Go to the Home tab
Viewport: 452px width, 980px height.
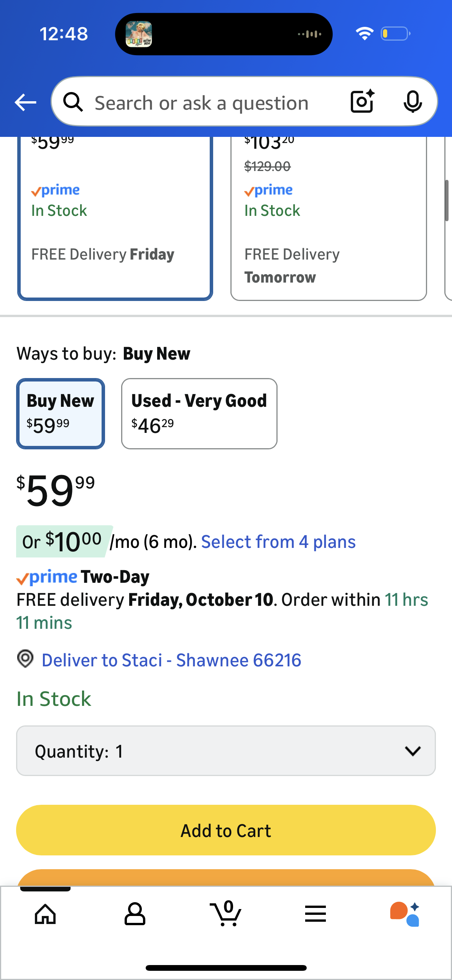45,914
